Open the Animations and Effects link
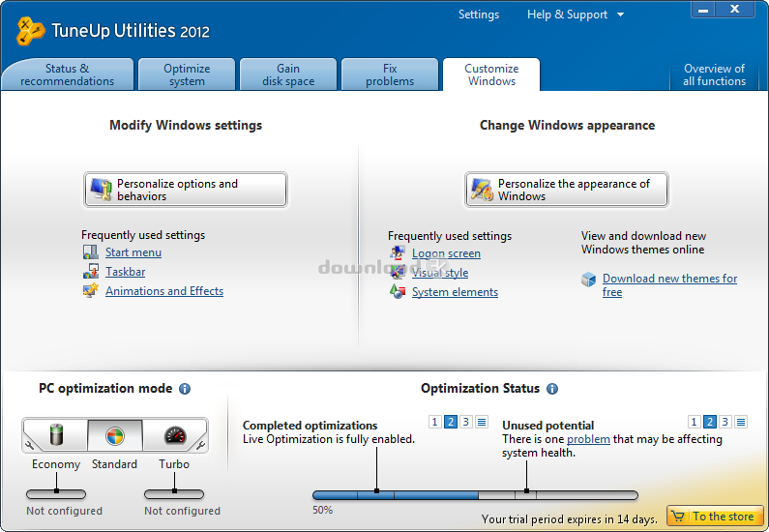769x532 pixels. (164, 291)
